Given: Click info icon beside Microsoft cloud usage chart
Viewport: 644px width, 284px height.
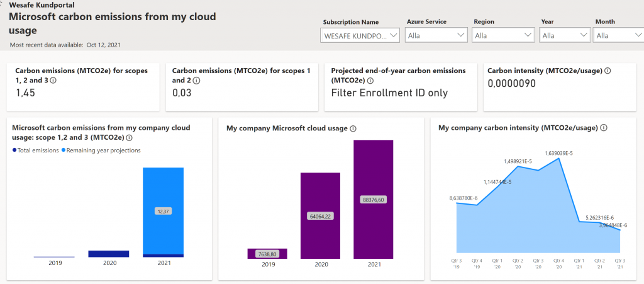Looking at the screenshot, I should (x=353, y=128).
